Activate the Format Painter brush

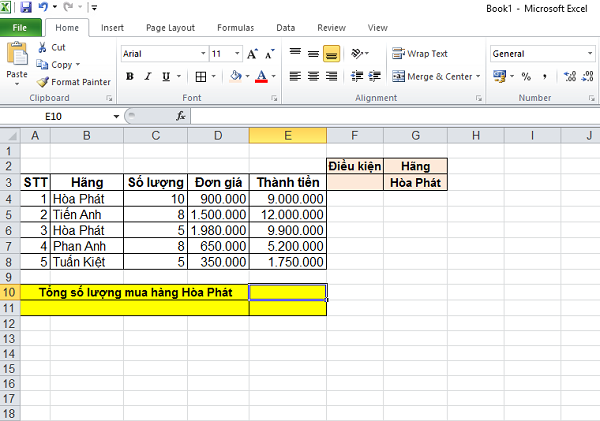tap(73, 82)
